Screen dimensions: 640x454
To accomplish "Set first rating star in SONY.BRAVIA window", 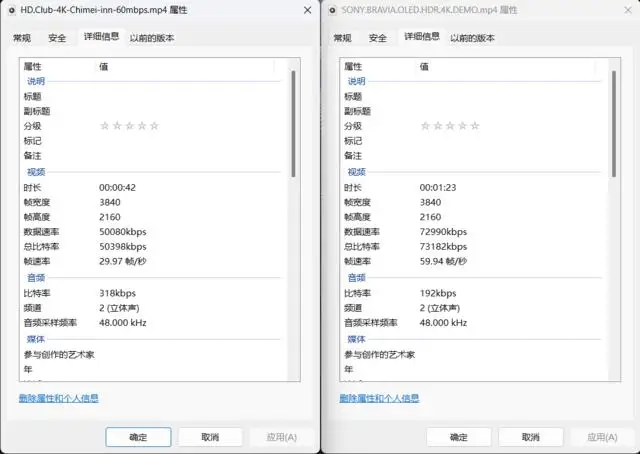I will (425, 126).
